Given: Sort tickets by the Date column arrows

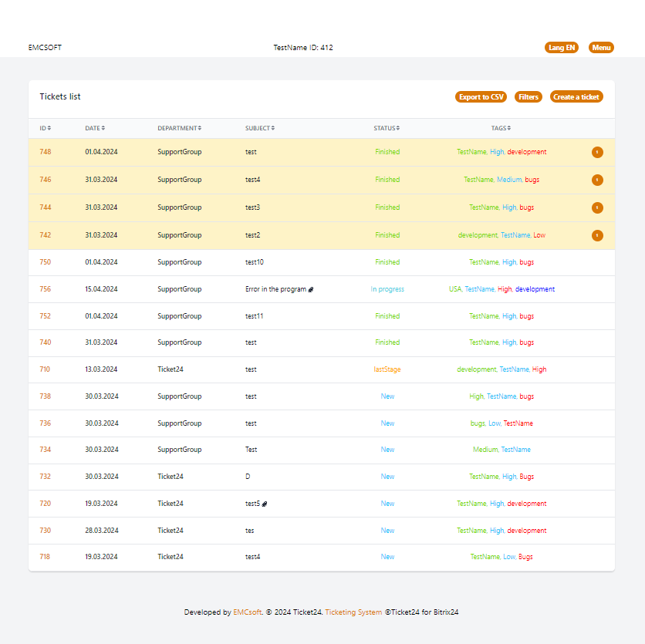Looking at the screenshot, I should tap(103, 128).
